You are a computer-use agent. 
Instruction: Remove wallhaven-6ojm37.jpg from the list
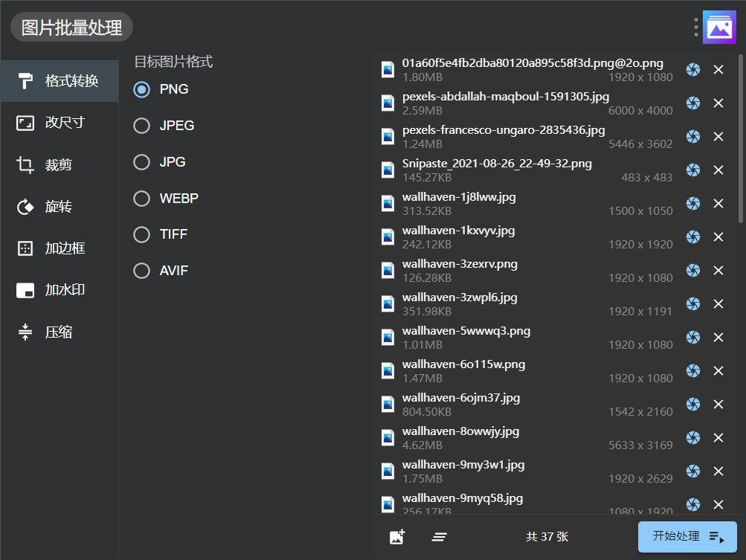point(718,405)
